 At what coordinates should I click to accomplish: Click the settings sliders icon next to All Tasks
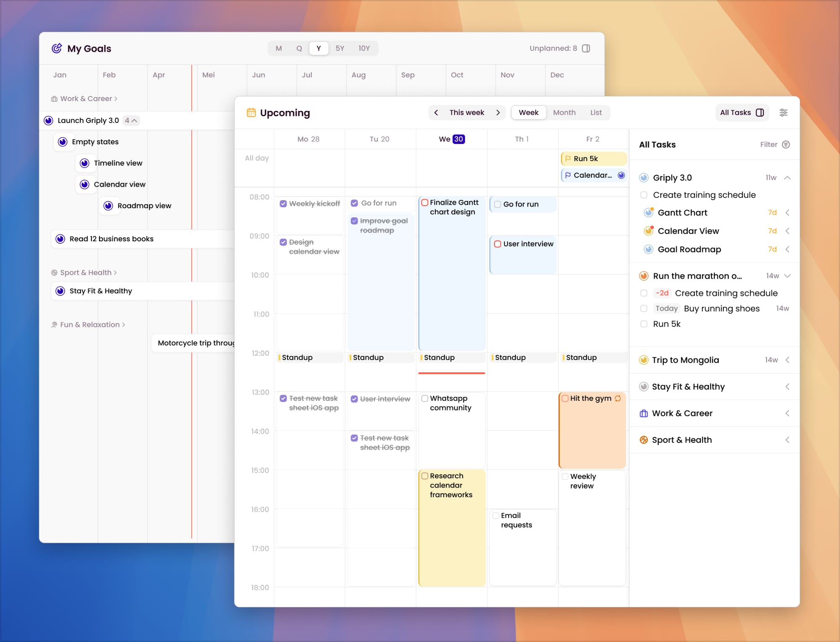pyautogui.click(x=783, y=112)
